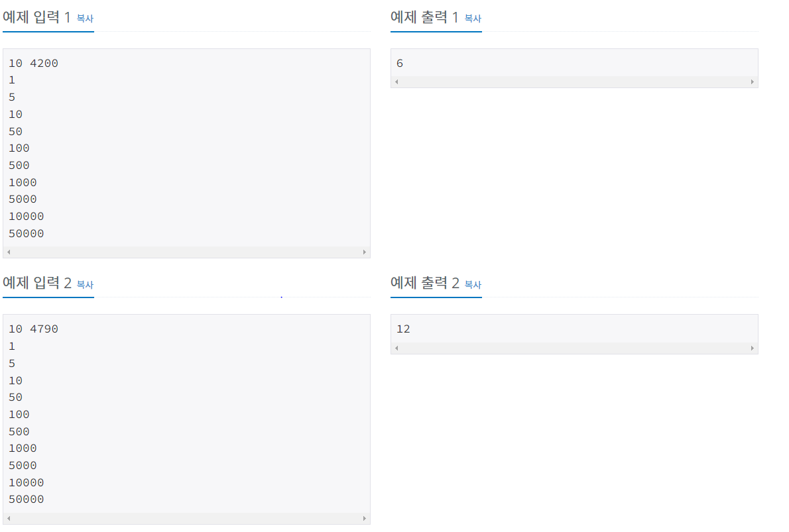The width and height of the screenshot is (789, 532).
Task: Click right scroll arrow of example output 2
Action: (x=753, y=348)
